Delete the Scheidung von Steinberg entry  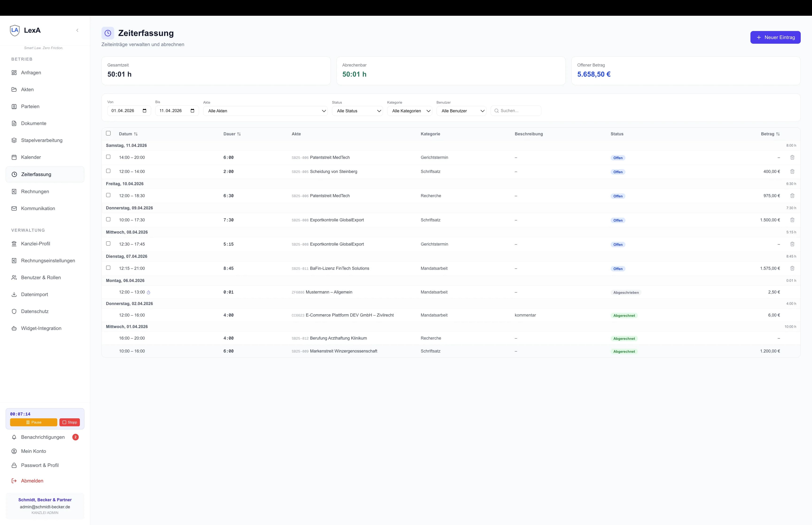[x=792, y=172]
